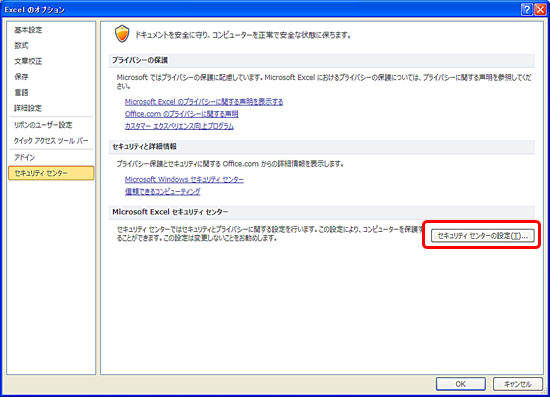Open カスタマー エクスペリエンス向上プログラム link
Image resolution: width=550 pixels, height=397 pixels.
(x=179, y=126)
